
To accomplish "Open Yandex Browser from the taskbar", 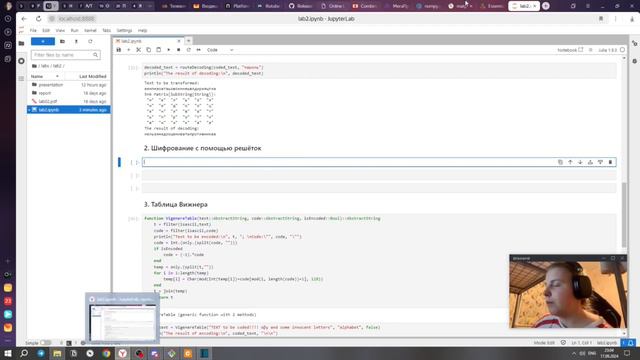I will (122, 353).
